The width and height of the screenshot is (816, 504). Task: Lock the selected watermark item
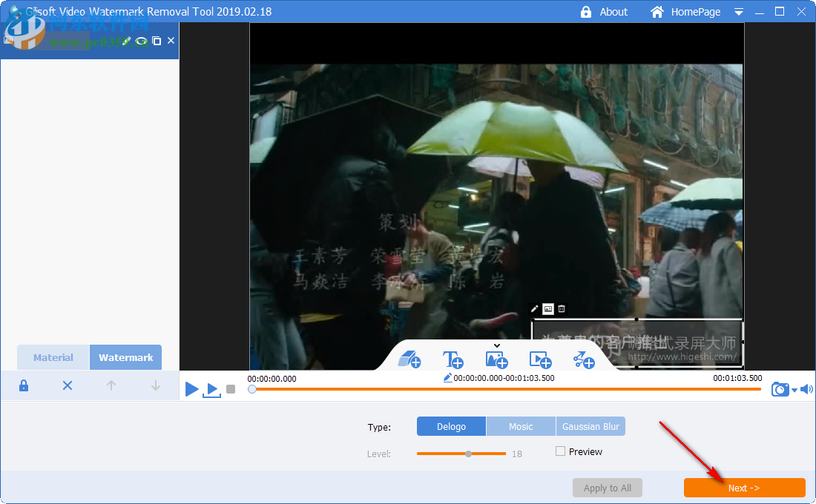(x=23, y=385)
